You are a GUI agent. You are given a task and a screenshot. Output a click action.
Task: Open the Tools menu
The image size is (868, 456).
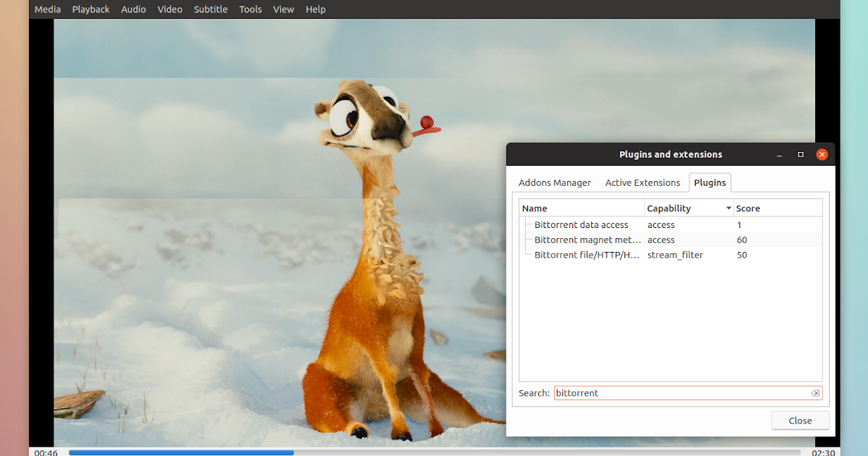pos(250,9)
